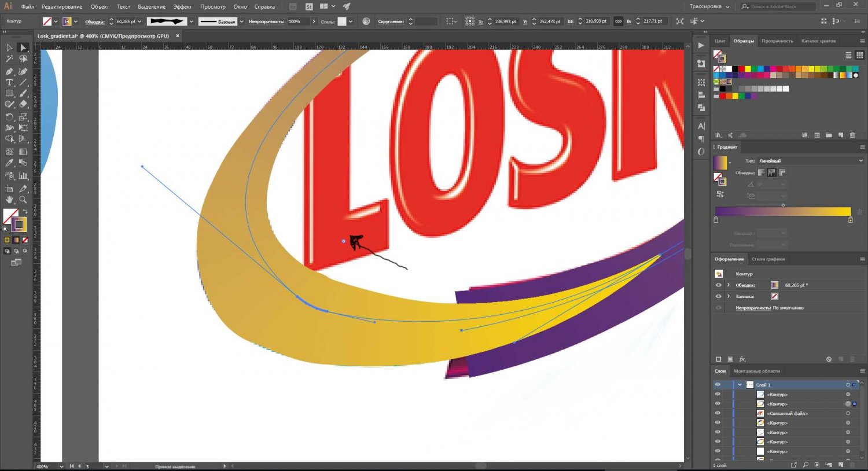Select the Artboard tool
Viewport: 868px width, 471px height.
[x=9, y=189]
